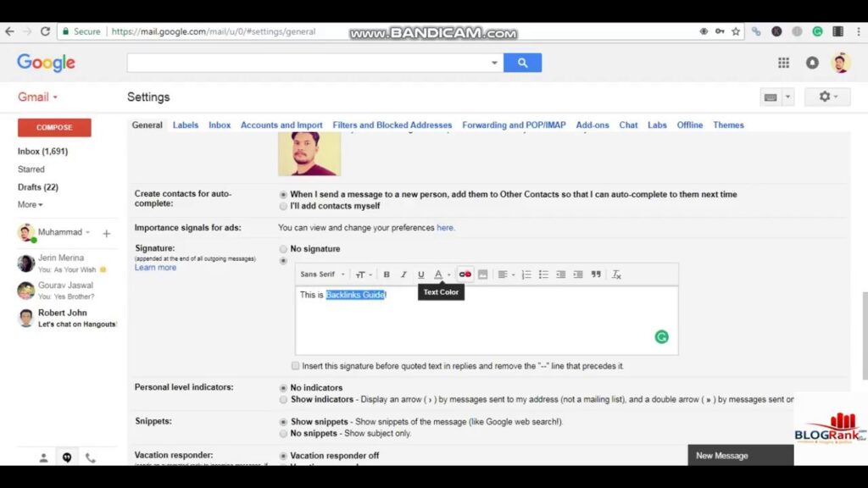Open Google notifications bell
This screenshot has width=868, height=488.
point(812,63)
